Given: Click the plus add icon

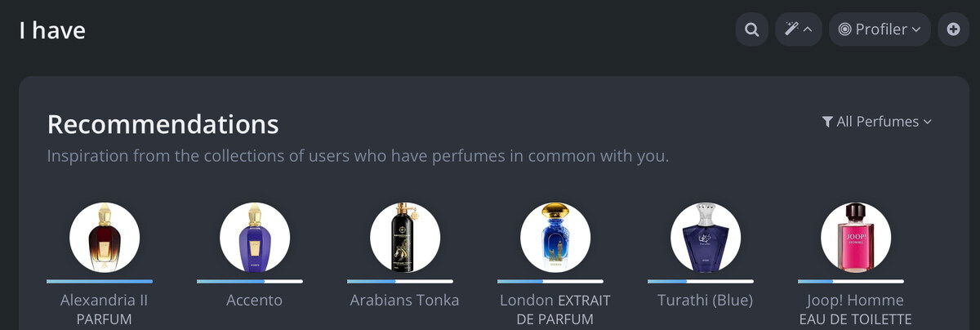Looking at the screenshot, I should click(953, 29).
